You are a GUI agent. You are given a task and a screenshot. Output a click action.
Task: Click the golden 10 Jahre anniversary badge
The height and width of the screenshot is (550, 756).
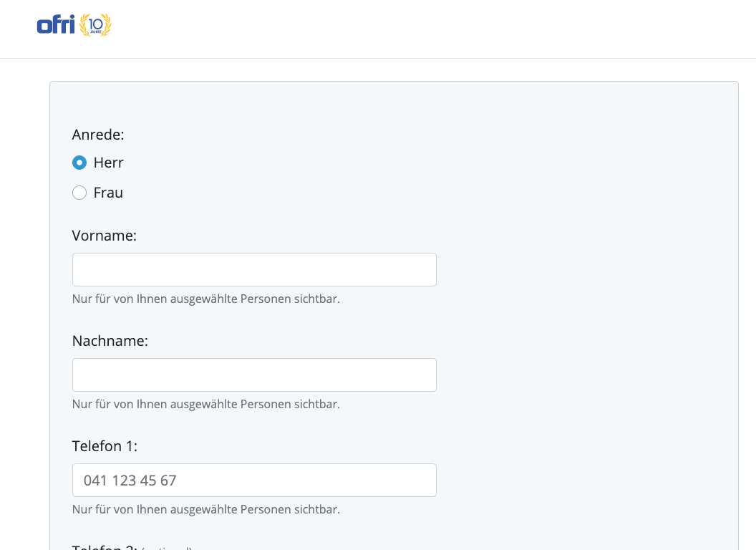(x=95, y=25)
